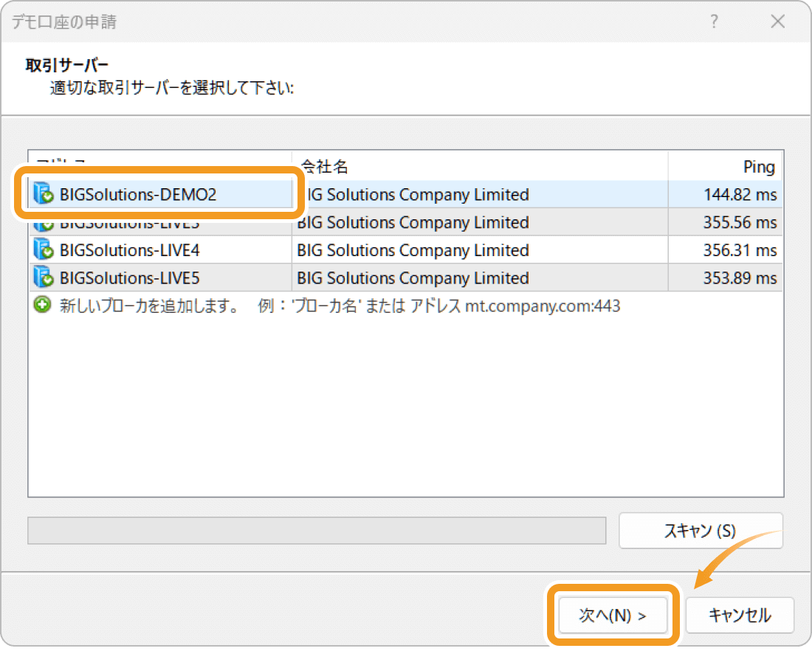Click the キャンセル cancel button
The height and width of the screenshot is (651, 812).
point(740,616)
